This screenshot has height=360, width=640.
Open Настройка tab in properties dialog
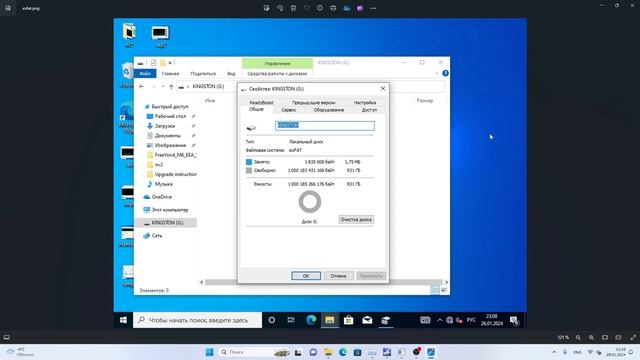tap(365, 102)
